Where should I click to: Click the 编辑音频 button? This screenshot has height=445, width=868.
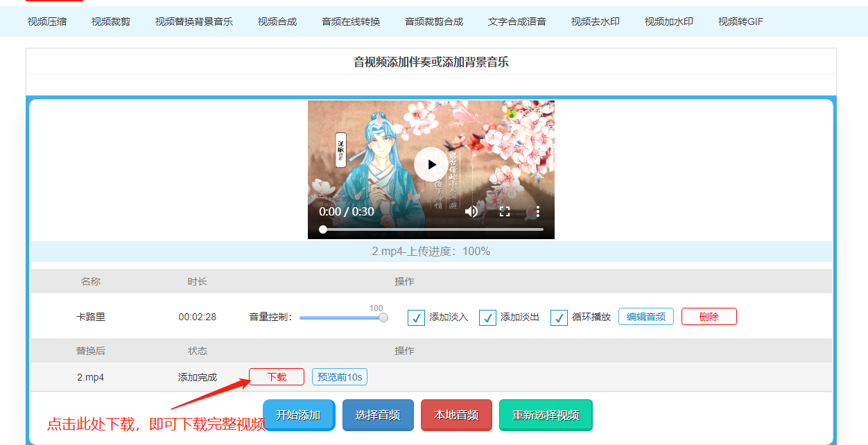tap(646, 317)
